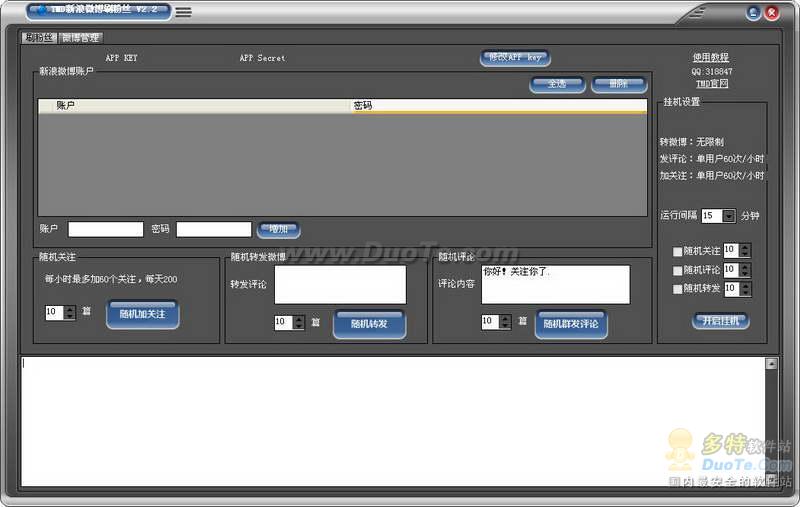
Task: Click the red close icon in title bar
Action: tap(772, 13)
